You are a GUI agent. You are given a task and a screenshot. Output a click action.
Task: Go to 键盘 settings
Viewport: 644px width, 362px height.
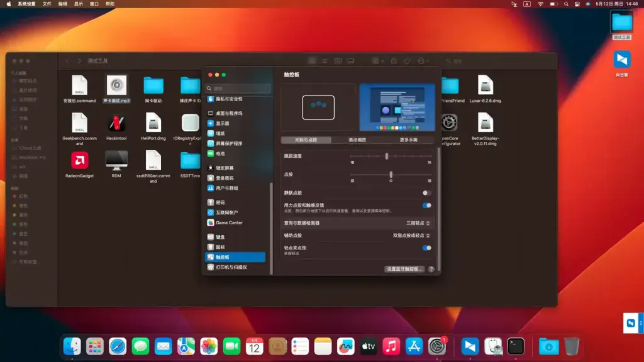point(235,237)
